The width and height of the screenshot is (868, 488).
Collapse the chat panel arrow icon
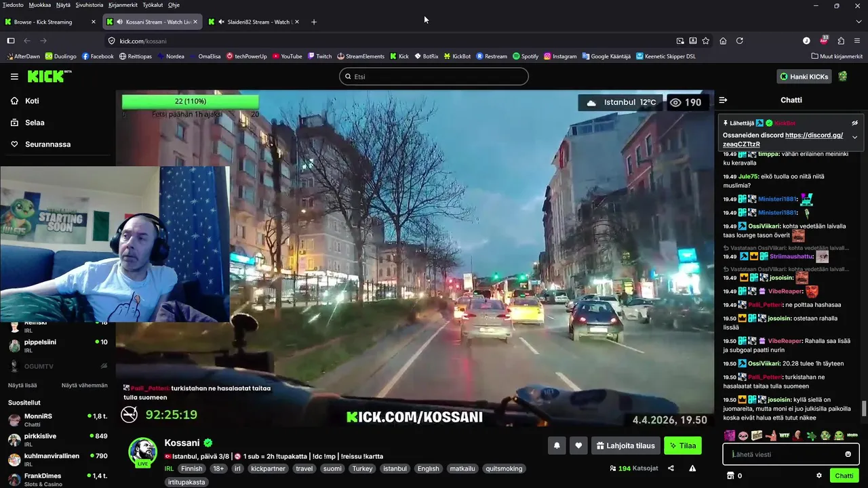tap(723, 100)
